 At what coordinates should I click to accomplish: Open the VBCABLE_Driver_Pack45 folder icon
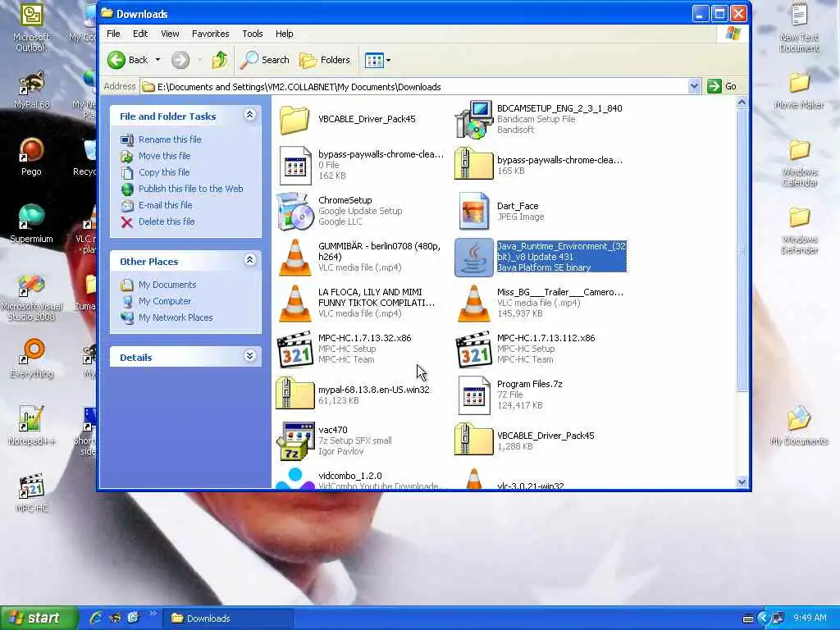294,120
